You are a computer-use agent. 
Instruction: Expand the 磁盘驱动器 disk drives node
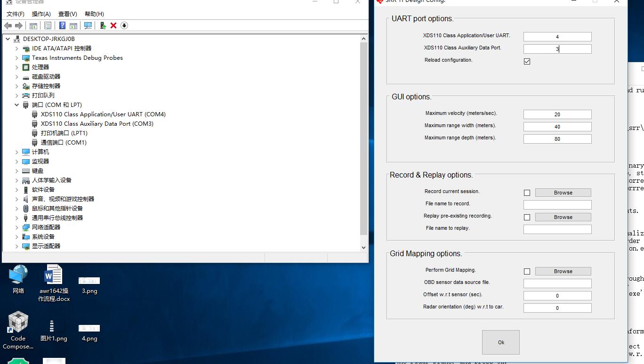[x=17, y=77]
